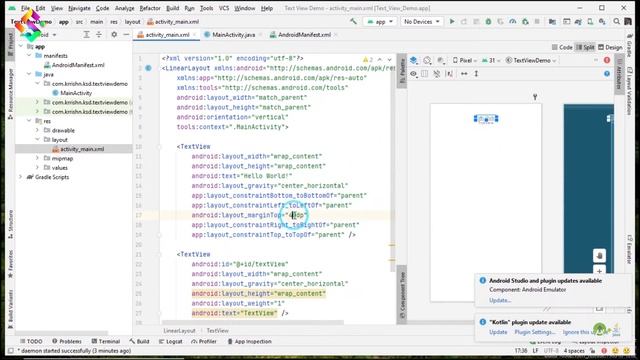Click the warning count indicator in editor
Viewport: 640px width, 360px height.
[368, 60]
